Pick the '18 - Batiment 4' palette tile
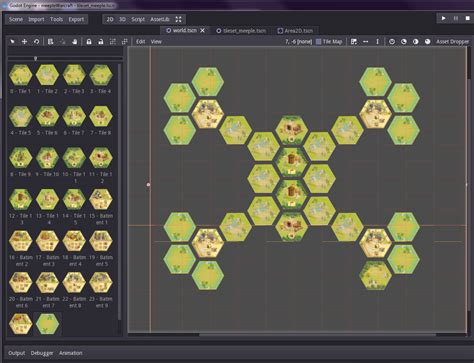 click(x=74, y=248)
